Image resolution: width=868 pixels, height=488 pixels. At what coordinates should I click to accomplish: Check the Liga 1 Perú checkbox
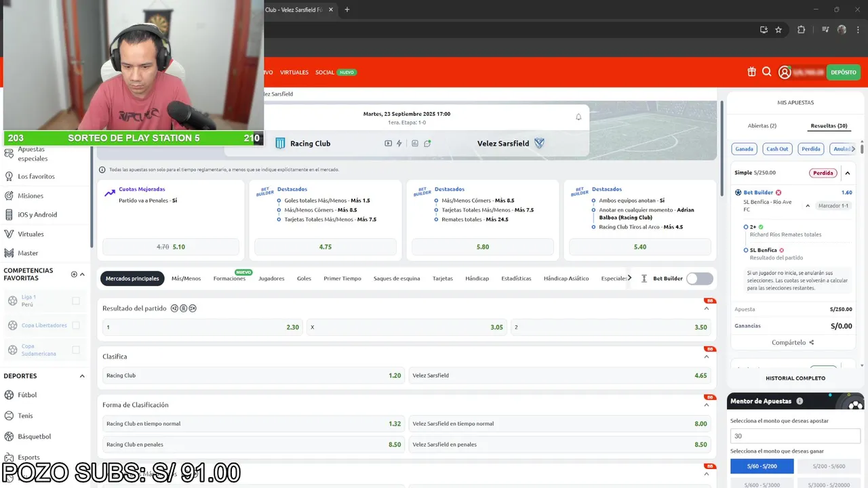tap(76, 301)
